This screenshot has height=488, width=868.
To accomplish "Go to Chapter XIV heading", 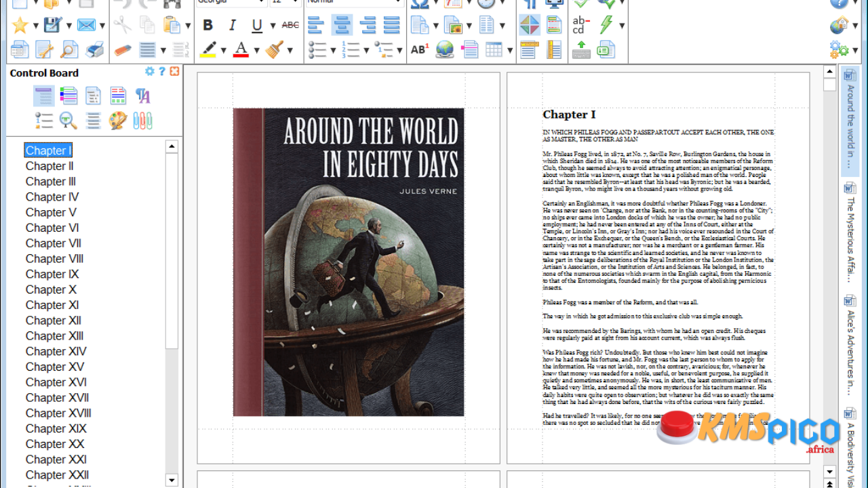I will [x=56, y=351].
